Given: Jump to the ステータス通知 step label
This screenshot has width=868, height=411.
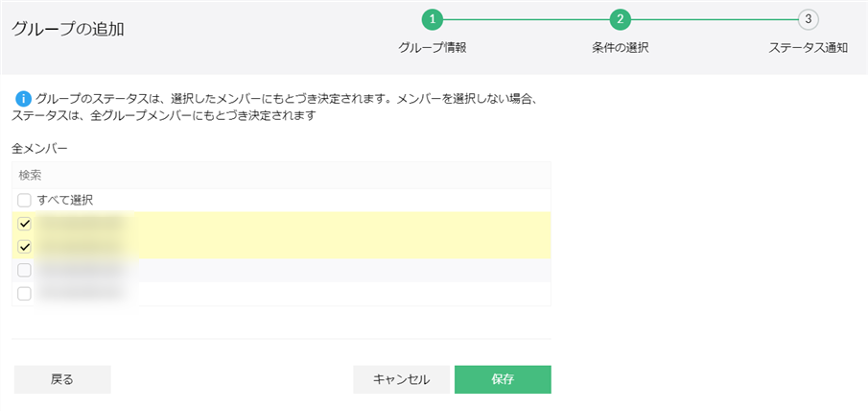Looking at the screenshot, I should pos(809,47).
